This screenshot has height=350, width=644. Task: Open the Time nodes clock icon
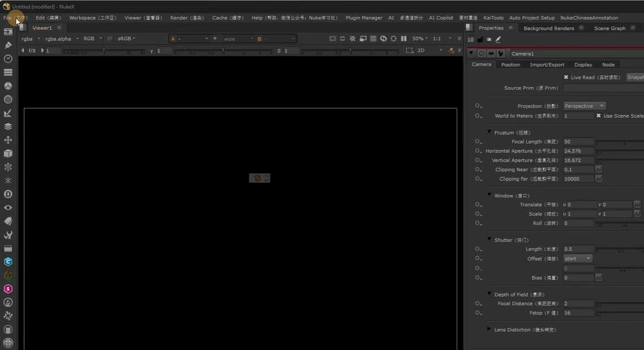[8, 59]
